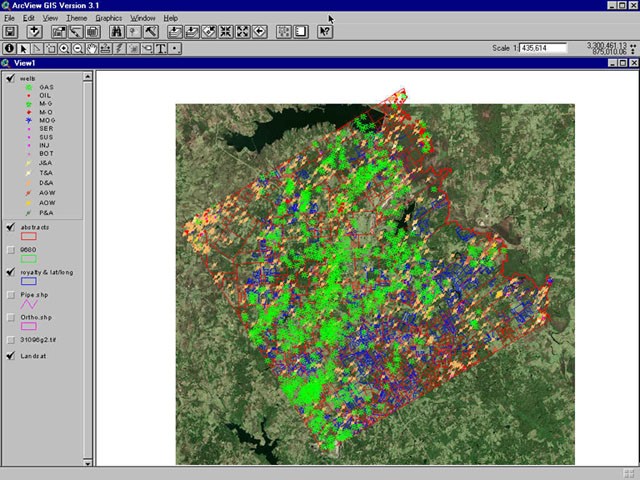Image resolution: width=640 pixels, height=480 pixels.
Task: Select the Zoom Out magnifier tool
Action: 78,47
